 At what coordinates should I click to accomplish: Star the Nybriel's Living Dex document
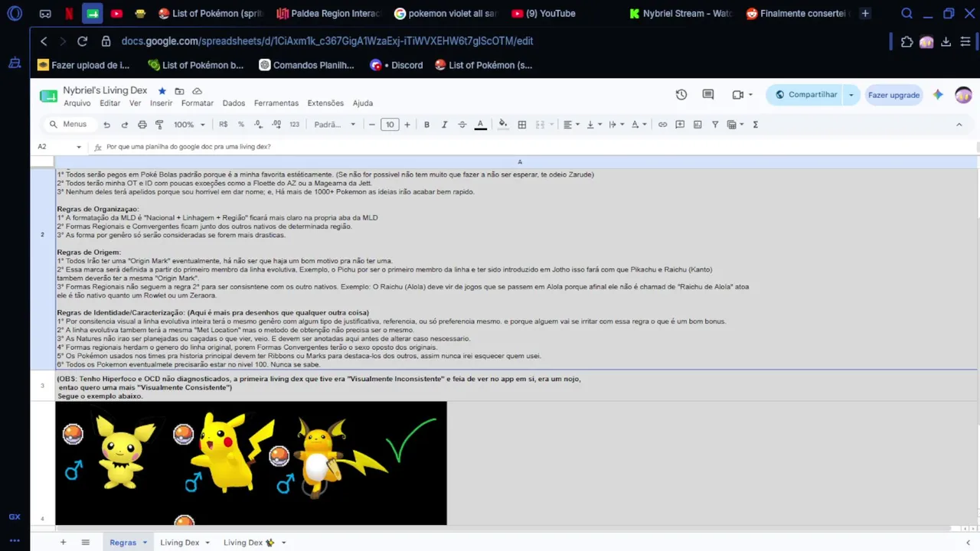162,91
